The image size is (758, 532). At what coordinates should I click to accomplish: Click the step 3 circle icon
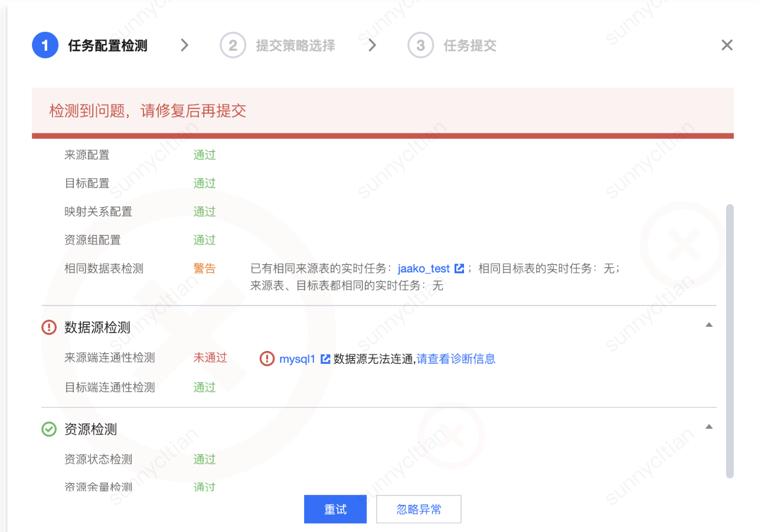tap(420, 45)
